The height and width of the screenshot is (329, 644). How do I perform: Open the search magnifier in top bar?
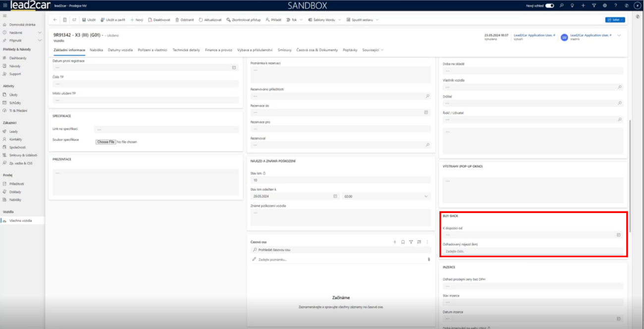561,5
